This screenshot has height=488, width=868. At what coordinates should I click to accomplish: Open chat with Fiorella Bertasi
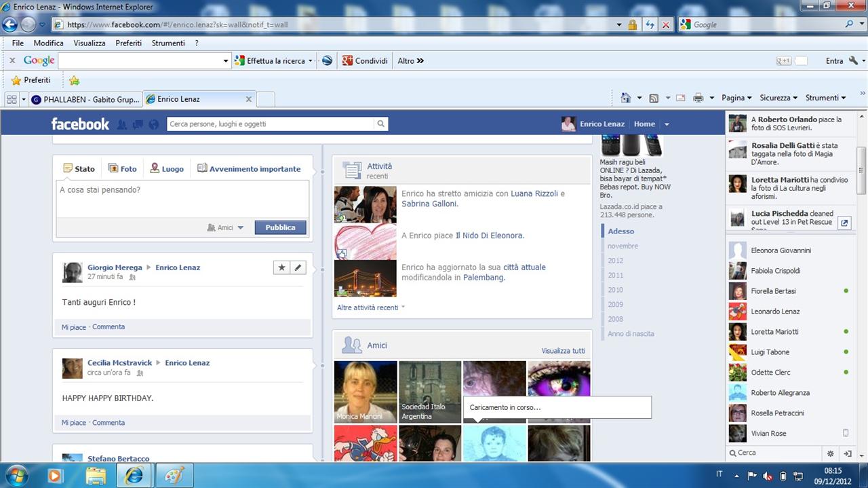point(790,291)
